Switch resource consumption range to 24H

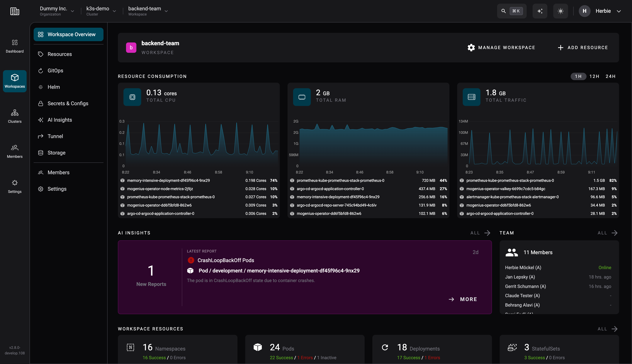pyautogui.click(x=611, y=76)
